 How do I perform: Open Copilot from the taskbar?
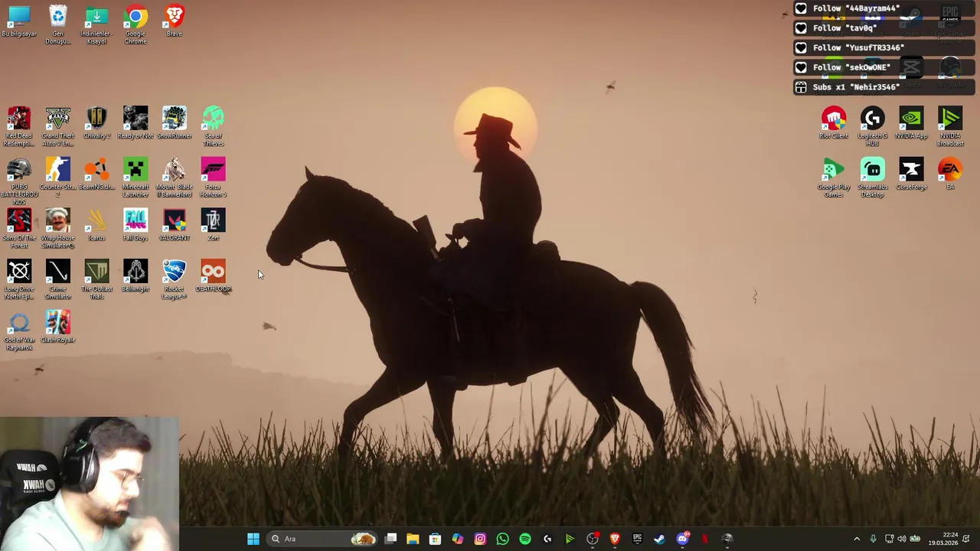[458, 539]
